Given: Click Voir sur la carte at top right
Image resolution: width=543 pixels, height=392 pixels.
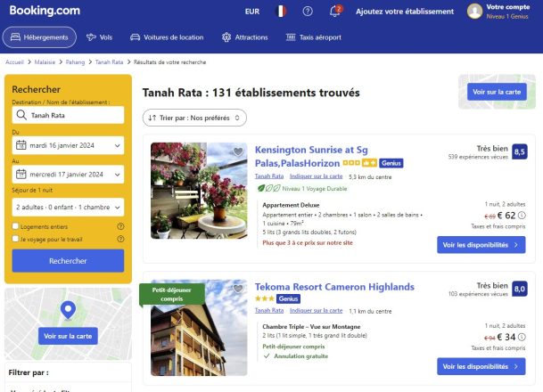Looking at the screenshot, I should click(497, 92).
